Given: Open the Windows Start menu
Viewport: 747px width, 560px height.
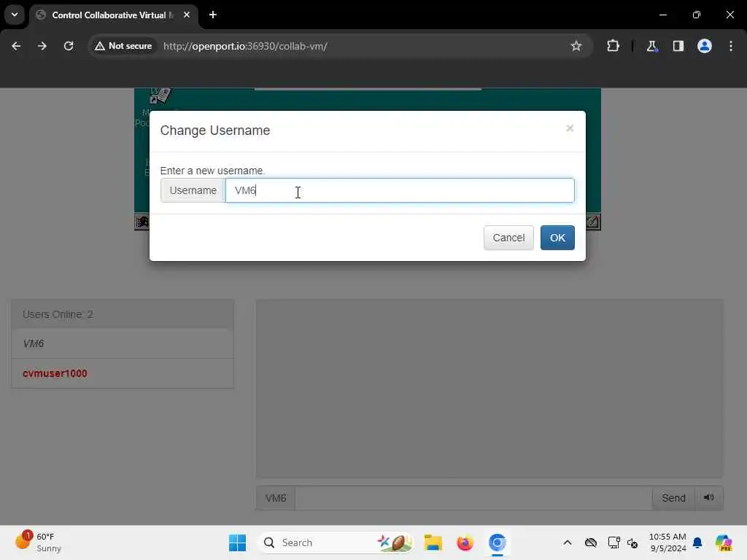Looking at the screenshot, I should [x=237, y=542].
